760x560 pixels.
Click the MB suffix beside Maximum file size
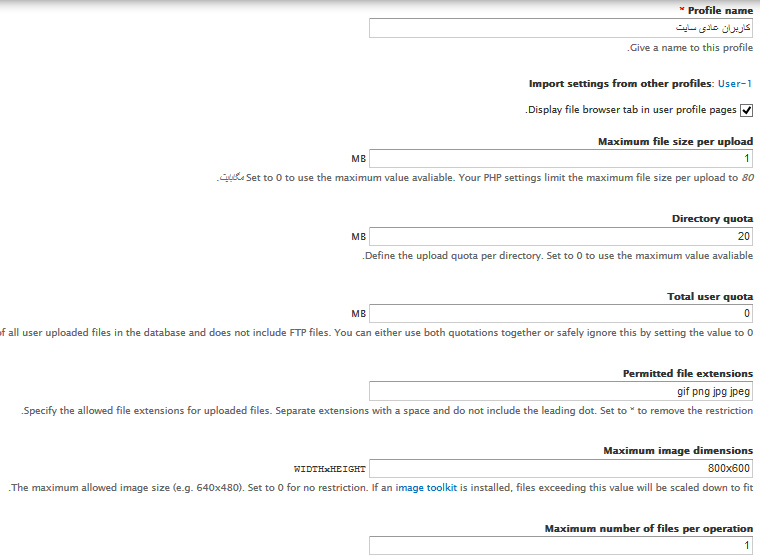click(359, 159)
